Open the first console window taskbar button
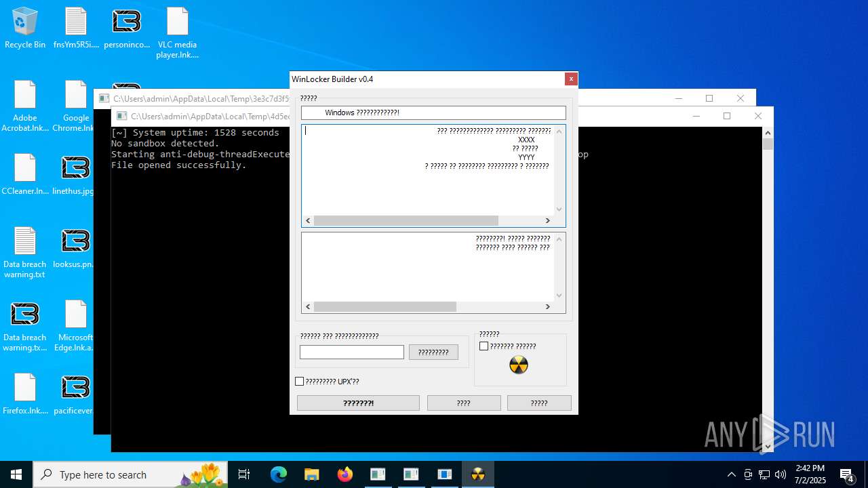This screenshot has width=868, height=488. (378, 474)
